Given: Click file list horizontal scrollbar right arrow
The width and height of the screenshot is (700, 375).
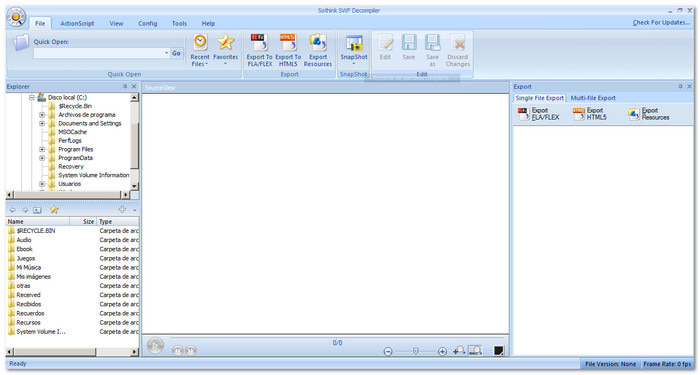Looking at the screenshot, I should point(134,352).
